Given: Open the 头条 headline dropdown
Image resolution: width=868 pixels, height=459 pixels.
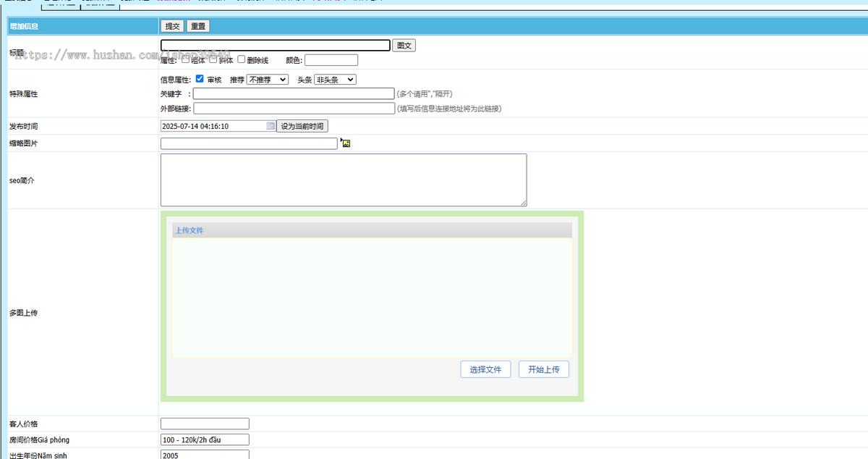Looking at the screenshot, I should [x=335, y=80].
